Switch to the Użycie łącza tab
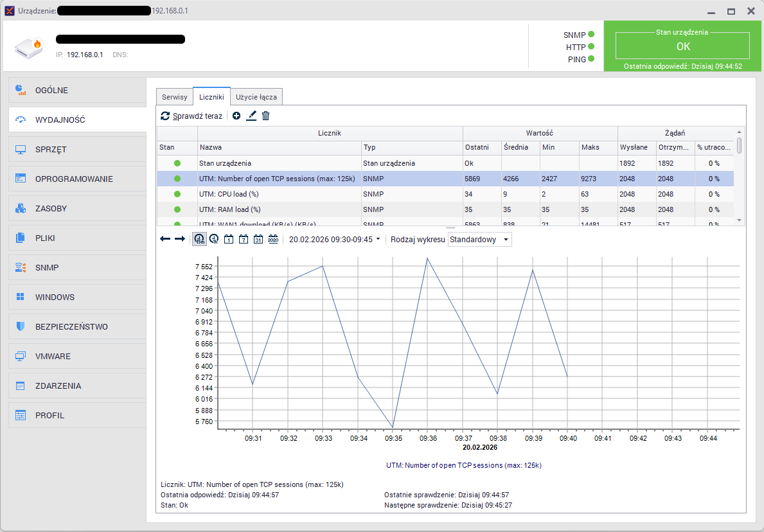Image resolution: width=764 pixels, height=532 pixels. click(256, 97)
